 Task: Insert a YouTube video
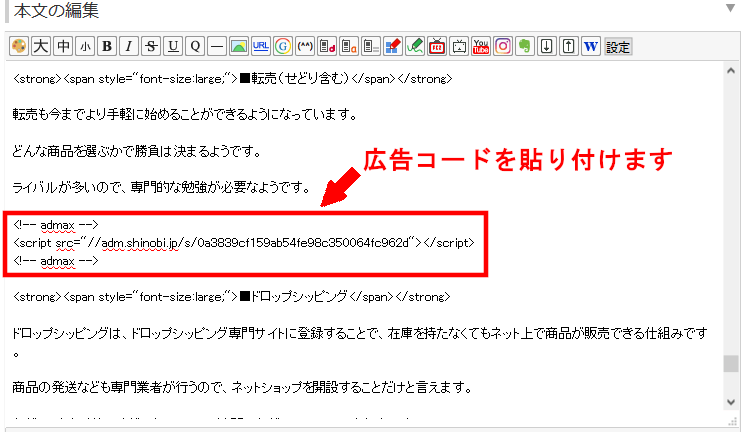pos(481,47)
